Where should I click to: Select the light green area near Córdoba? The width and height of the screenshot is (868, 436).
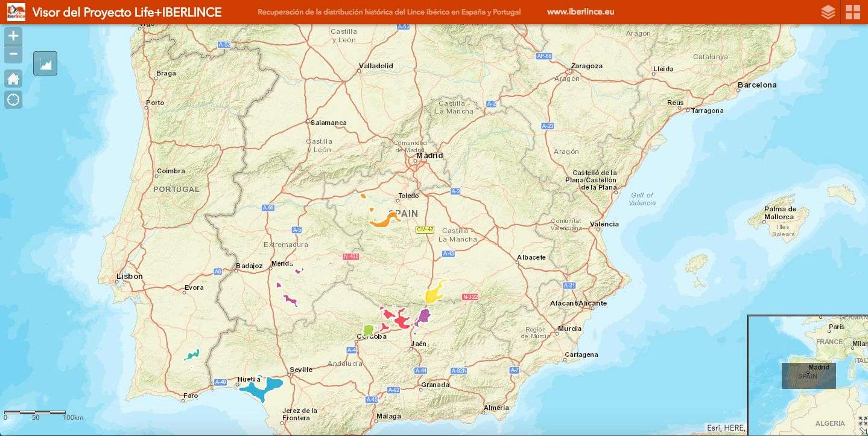click(x=369, y=330)
